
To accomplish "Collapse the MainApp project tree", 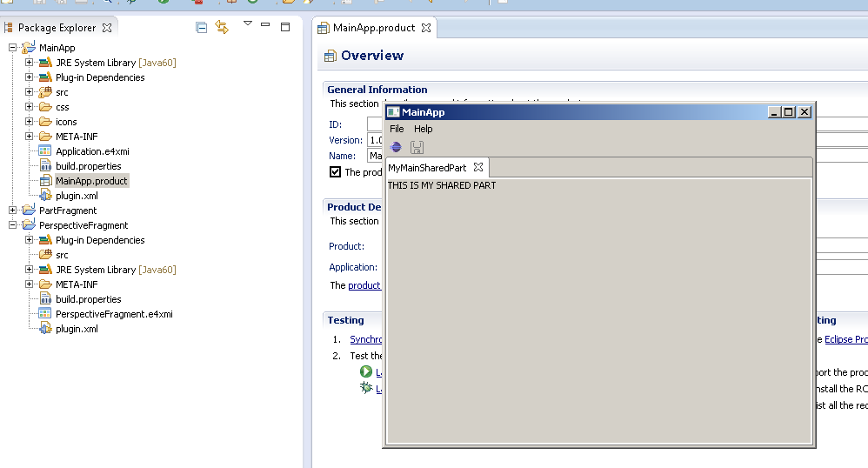I will tap(13, 48).
